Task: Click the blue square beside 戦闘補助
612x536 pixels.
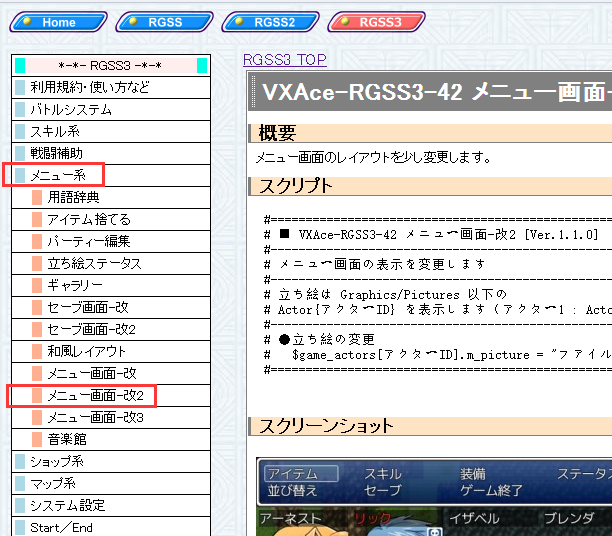Action: (x=20, y=153)
